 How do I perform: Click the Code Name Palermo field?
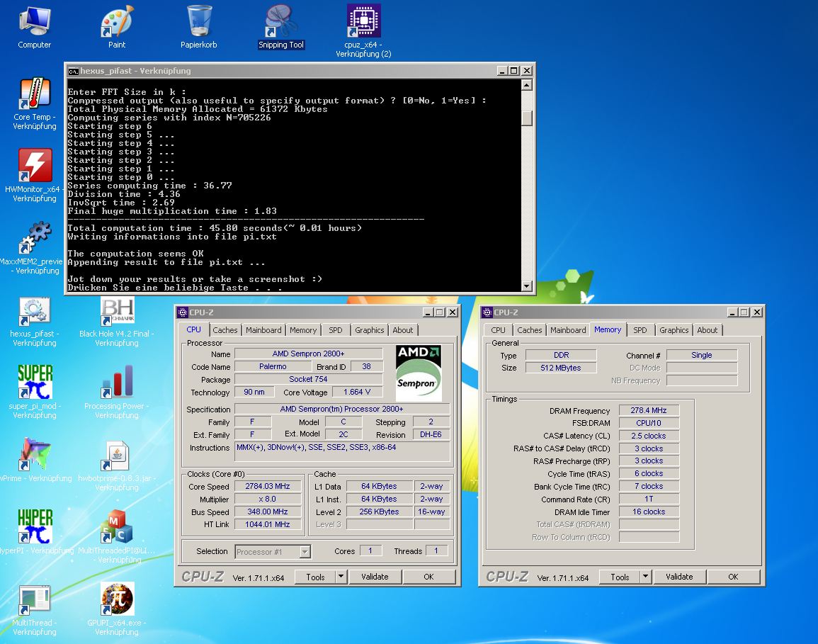(273, 366)
